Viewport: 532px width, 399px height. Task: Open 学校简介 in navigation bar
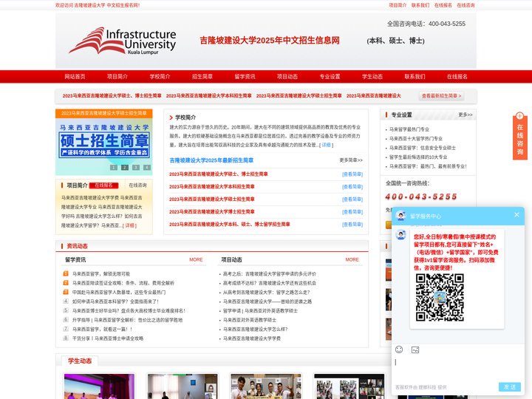click(160, 77)
